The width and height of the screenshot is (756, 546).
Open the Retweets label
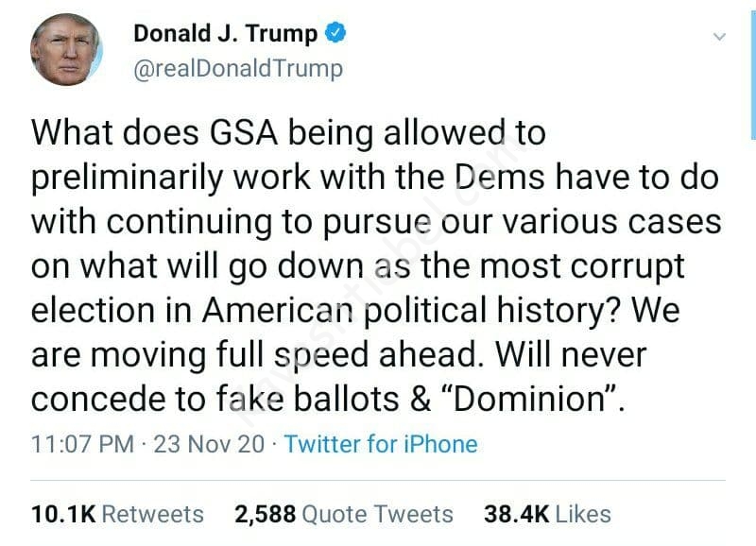pyautogui.click(x=152, y=514)
